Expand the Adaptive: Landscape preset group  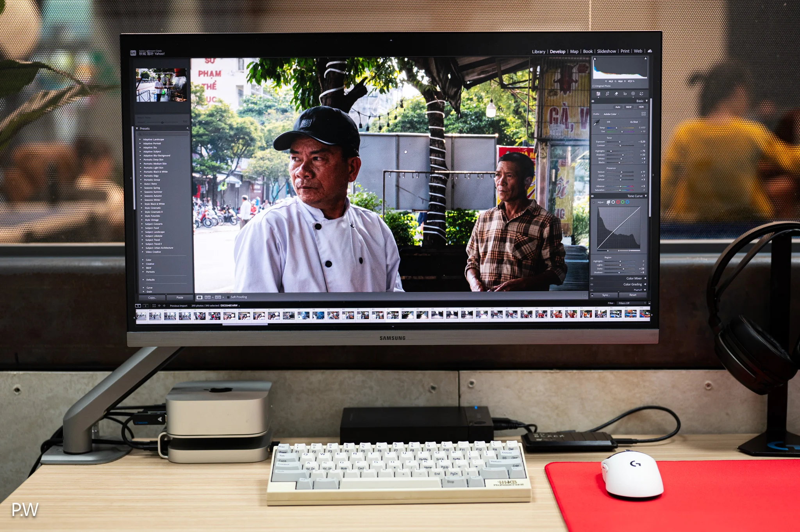pos(140,139)
